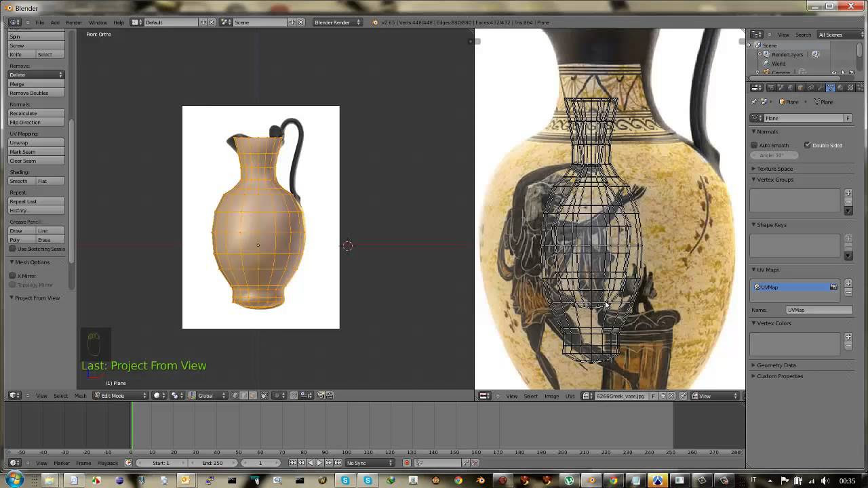Click the Unwrap button
The width and height of the screenshot is (868, 488).
(x=36, y=142)
